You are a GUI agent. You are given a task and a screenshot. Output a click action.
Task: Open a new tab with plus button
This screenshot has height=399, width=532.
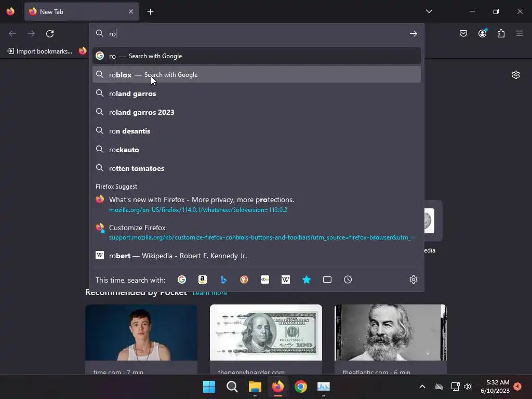[x=150, y=12]
